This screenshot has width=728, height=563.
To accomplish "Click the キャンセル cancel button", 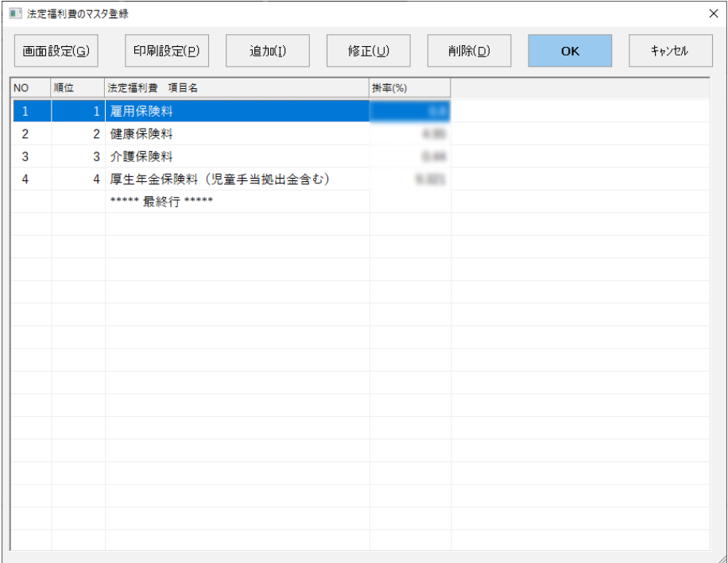I will 670,51.
